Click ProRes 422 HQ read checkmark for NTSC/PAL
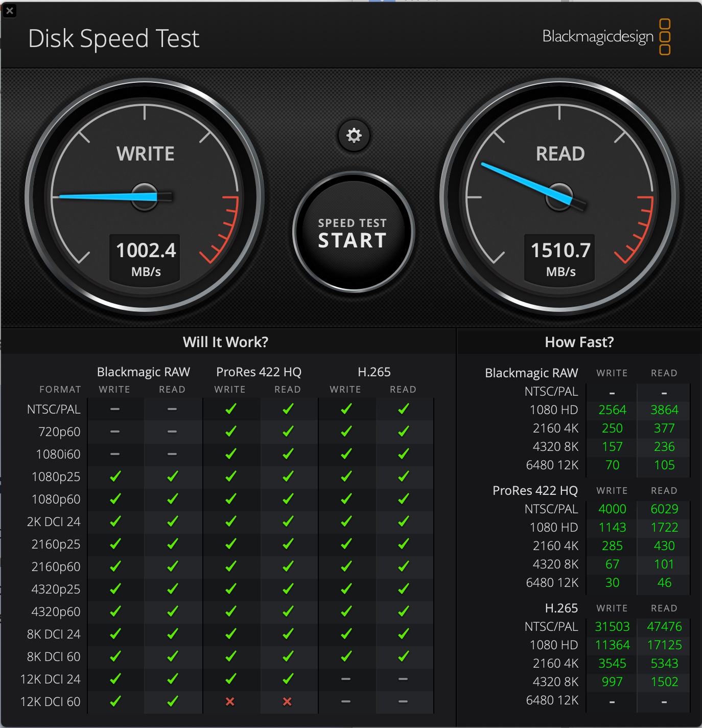The image size is (702, 728). pyautogui.click(x=288, y=409)
